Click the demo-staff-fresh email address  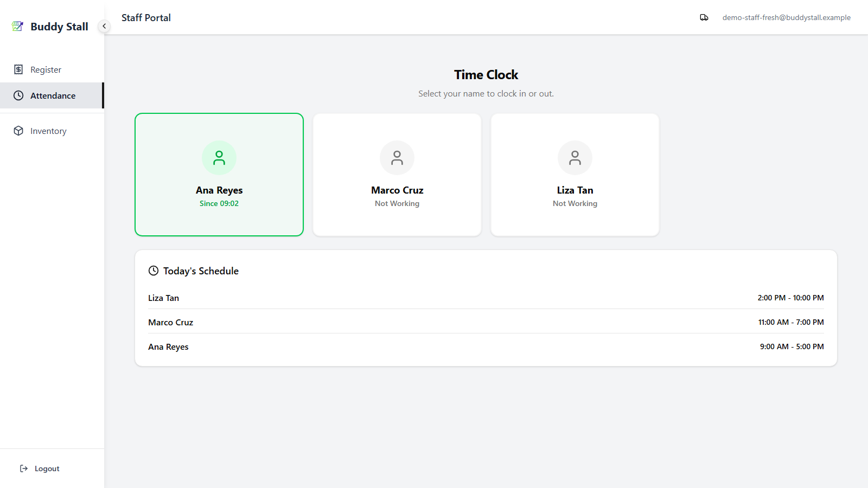point(786,17)
